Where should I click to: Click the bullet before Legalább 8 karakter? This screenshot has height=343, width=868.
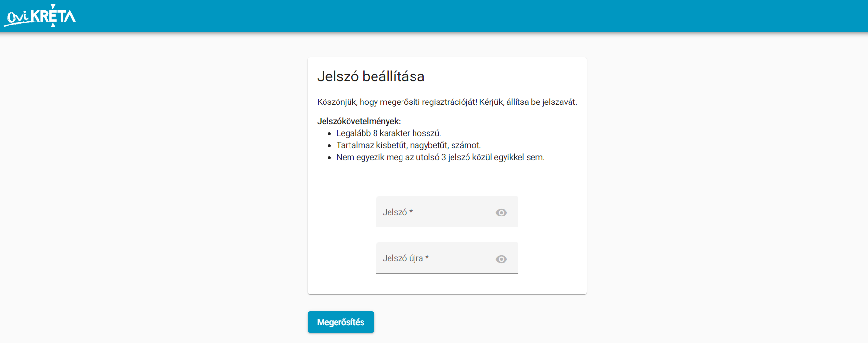tap(329, 134)
